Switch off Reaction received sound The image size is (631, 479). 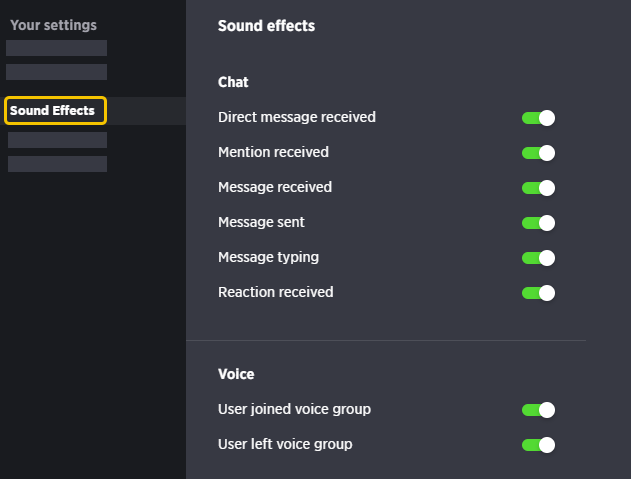click(x=538, y=293)
